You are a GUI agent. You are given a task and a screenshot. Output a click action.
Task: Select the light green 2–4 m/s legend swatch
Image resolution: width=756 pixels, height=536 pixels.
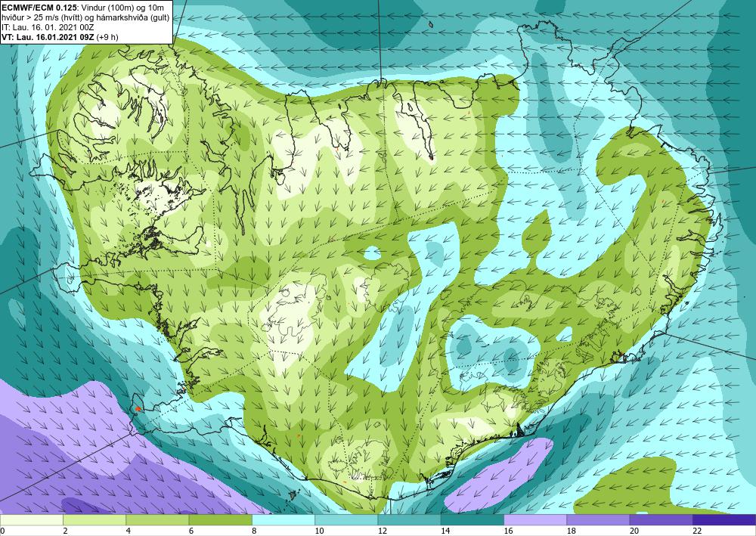click(x=94, y=520)
